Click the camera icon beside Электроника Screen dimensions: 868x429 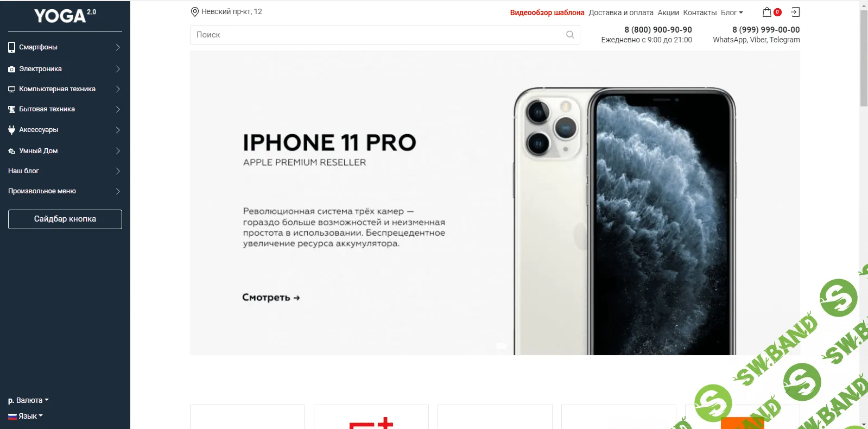(x=11, y=69)
